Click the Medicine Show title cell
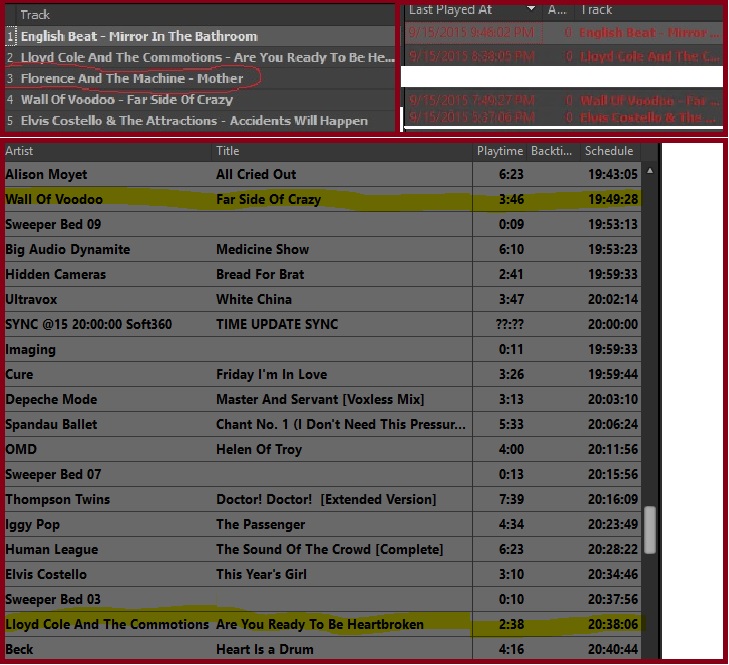Screen dimensions: 729x665 [263, 249]
